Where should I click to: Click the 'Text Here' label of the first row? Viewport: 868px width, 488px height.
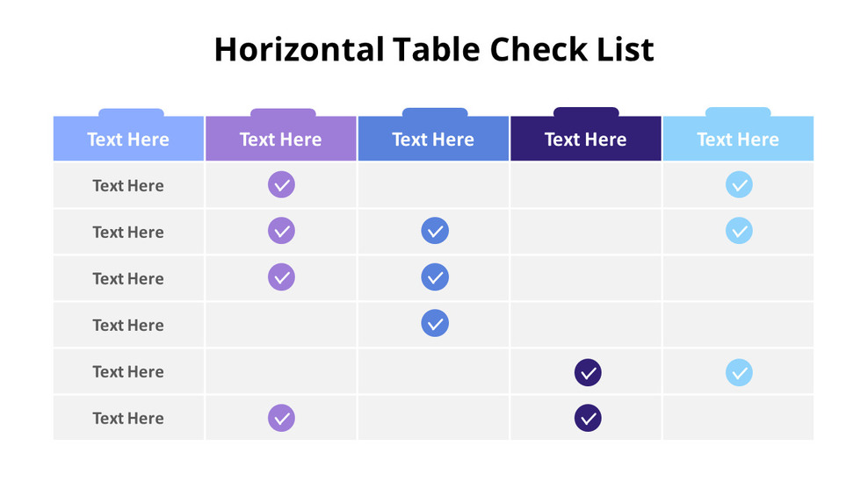pos(128,186)
